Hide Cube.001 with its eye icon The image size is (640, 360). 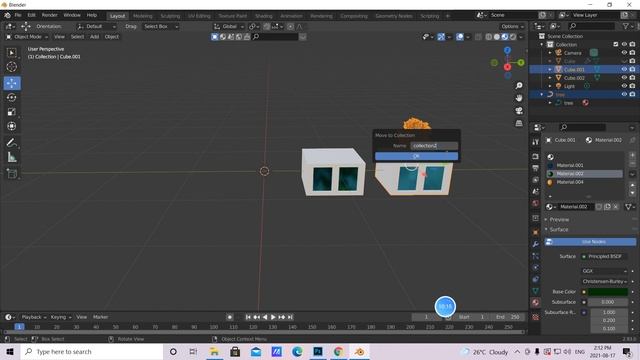624,69
